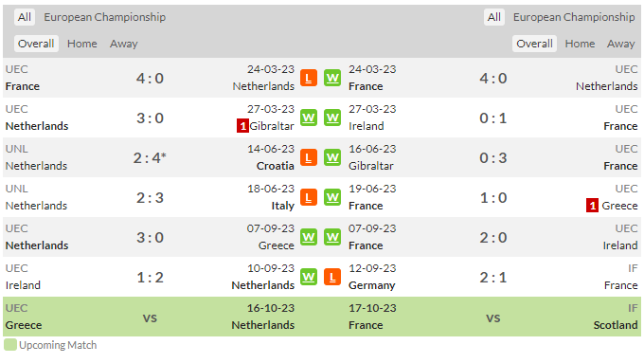Click the W badge beside Netherlands 10-09-23

click(x=309, y=277)
